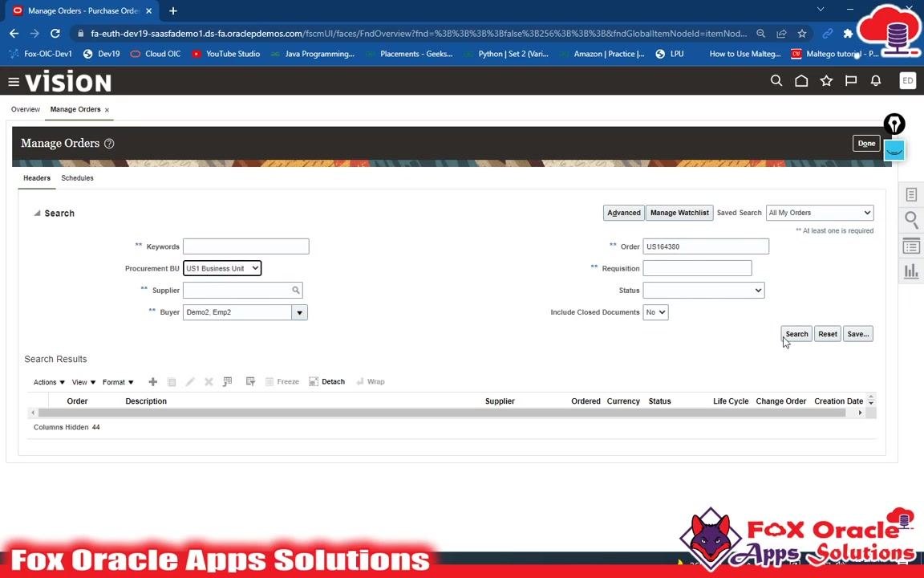The width and height of the screenshot is (924, 578).
Task: Click the share page icon in address bar
Action: tap(781, 34)
